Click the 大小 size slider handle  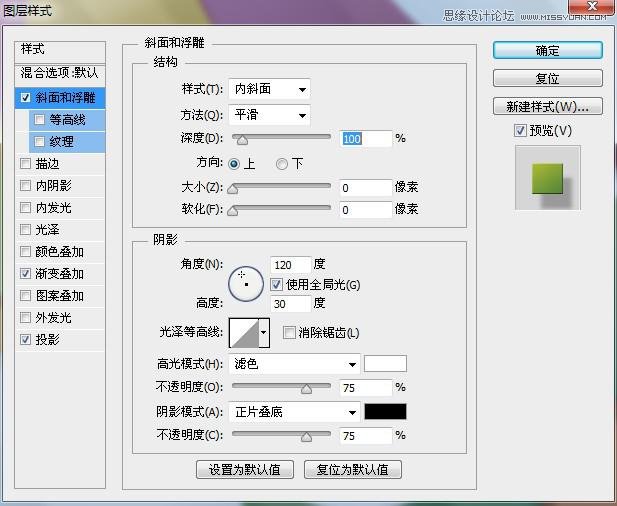pyautogui.click(x=233, y=189)
